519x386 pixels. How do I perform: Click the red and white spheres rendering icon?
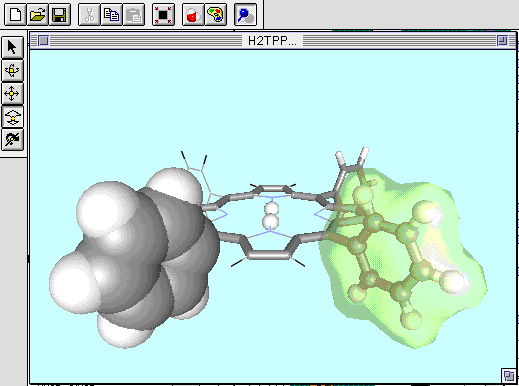pos(193,15)
